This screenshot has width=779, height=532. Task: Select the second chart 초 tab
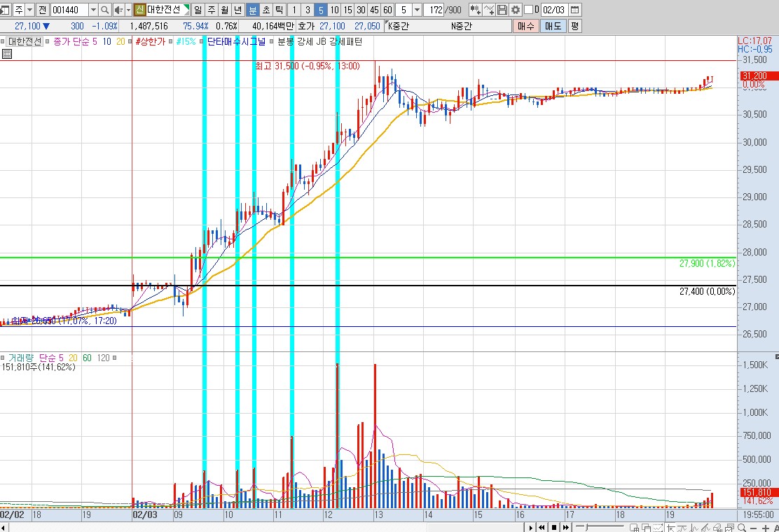[266, 9]
